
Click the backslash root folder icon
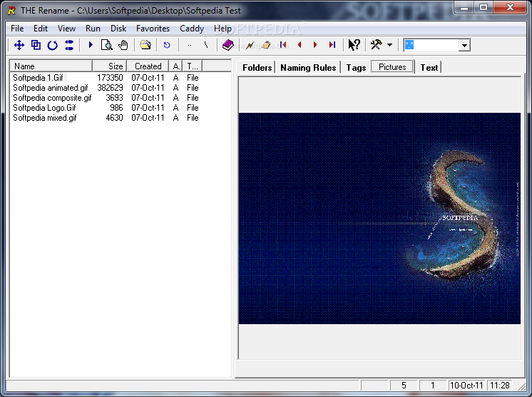[x=206, y=45]
